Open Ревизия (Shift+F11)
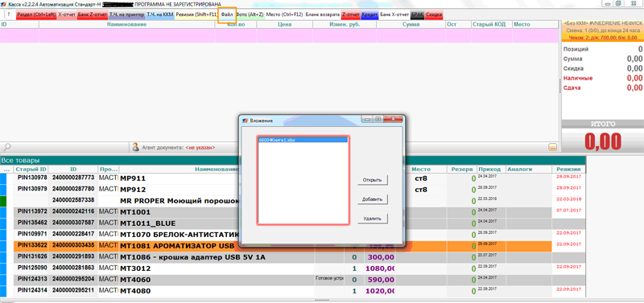 [196, 14]
